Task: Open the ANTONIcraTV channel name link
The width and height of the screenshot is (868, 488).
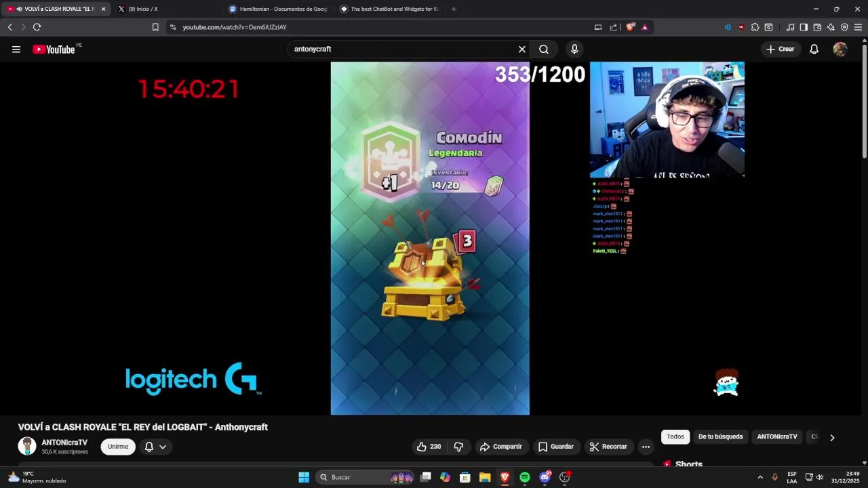Action: 64,442
